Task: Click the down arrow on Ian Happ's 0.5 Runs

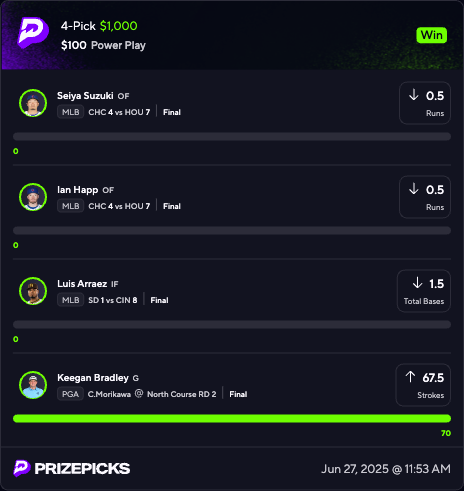Action: (x=414, y=189)
